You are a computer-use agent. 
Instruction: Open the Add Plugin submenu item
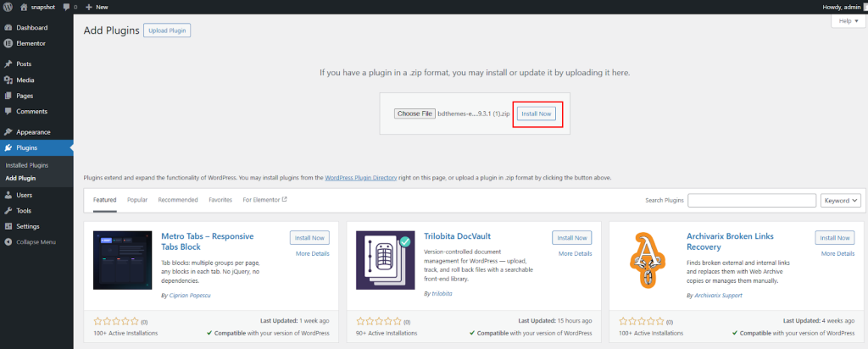click(20, 178)
